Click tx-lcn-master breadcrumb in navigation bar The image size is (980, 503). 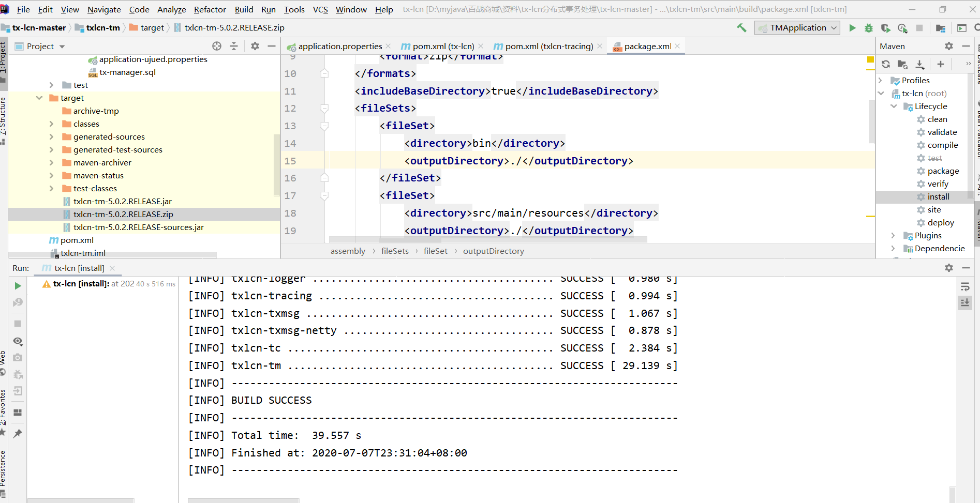39,28
